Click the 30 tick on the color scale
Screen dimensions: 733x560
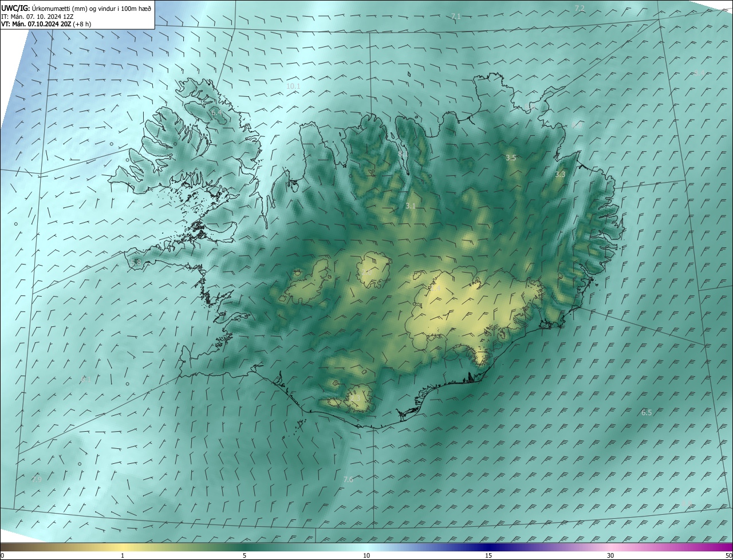[610, 555]
